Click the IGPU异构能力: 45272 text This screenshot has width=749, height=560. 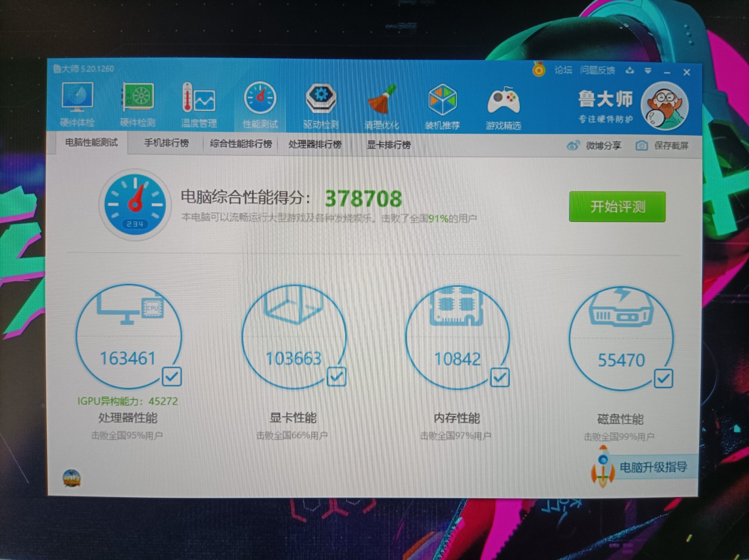[x=127, y=401]
